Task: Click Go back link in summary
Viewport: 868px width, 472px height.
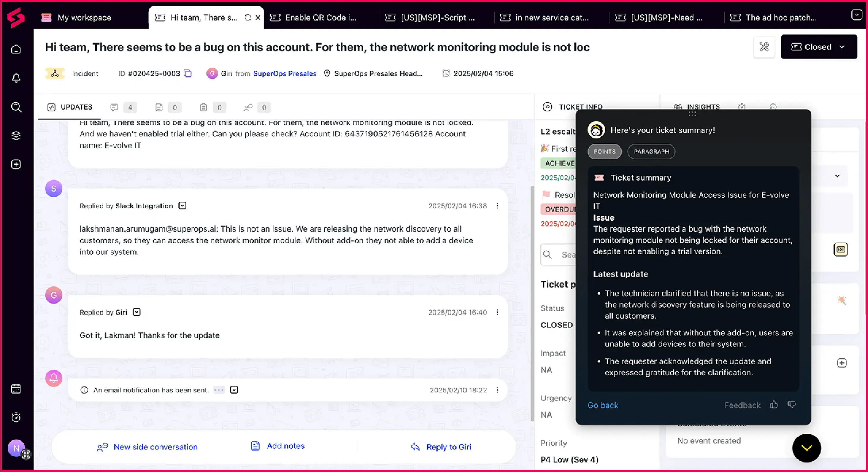Action: pyautogui.click(x=603, y=405)
